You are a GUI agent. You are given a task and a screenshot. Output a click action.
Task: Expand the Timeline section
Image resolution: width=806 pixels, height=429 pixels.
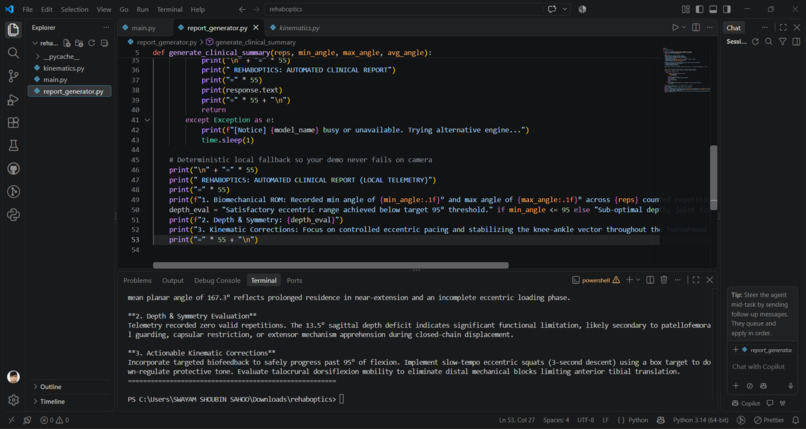click(x=52, y=401)
